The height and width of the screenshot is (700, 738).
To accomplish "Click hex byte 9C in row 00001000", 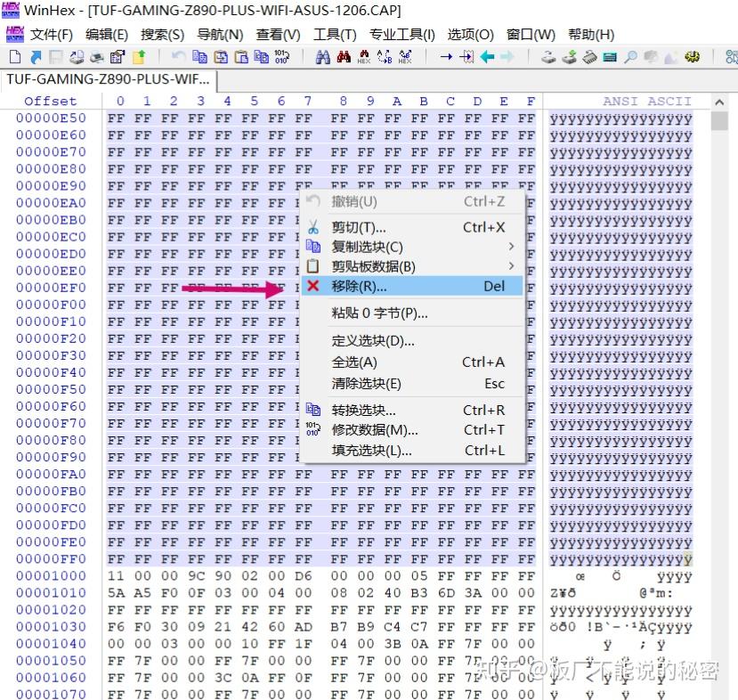I will [x=197, y=575].
